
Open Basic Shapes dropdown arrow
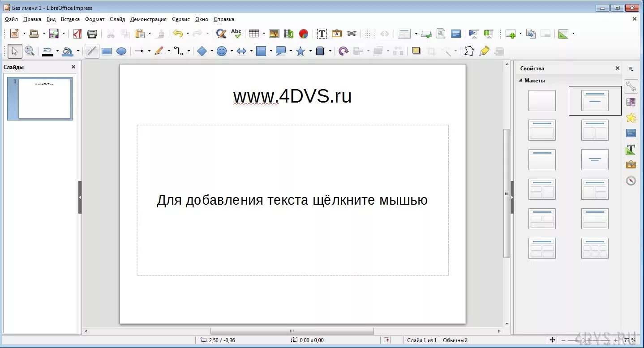point(212,51)
